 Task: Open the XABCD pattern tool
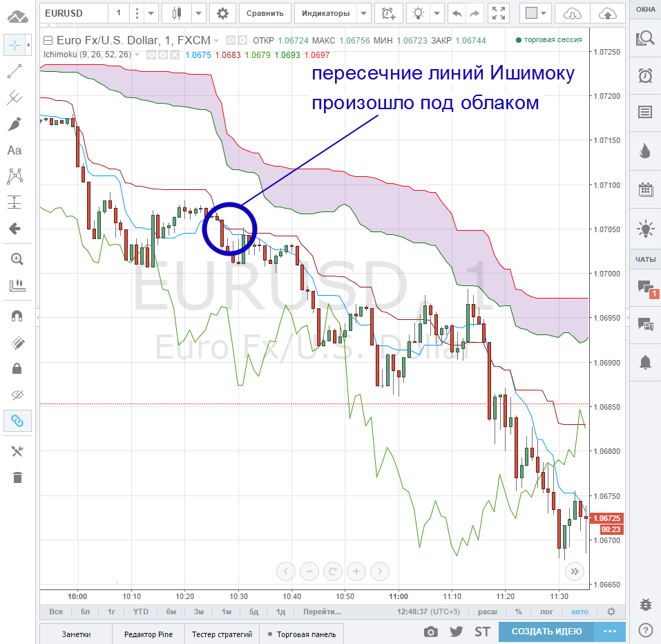point(15,176)
